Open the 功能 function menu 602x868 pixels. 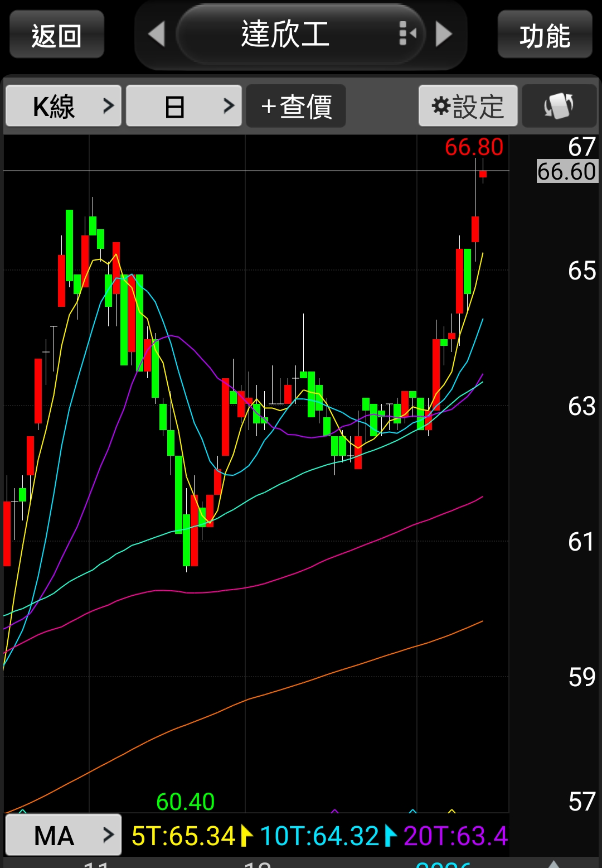pos(545,35)
